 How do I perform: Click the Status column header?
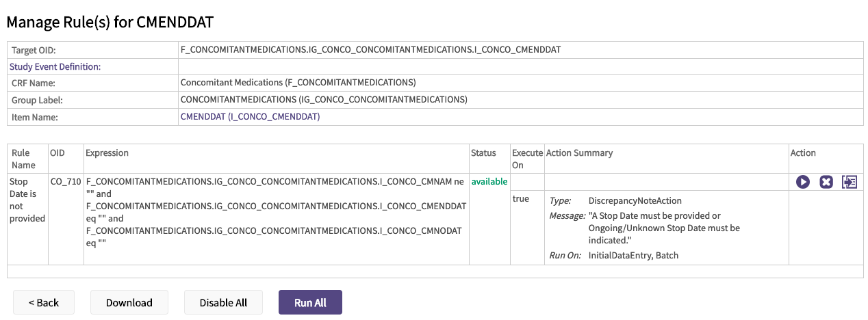483,153
